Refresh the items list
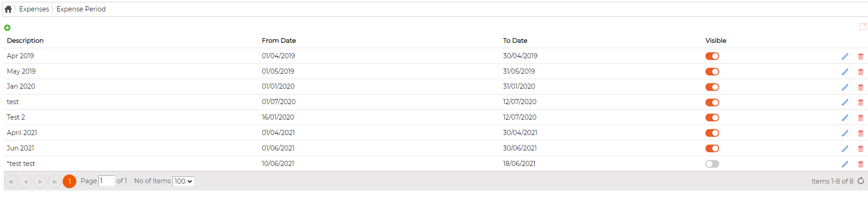Screen dimensions: 868x210 861,181
